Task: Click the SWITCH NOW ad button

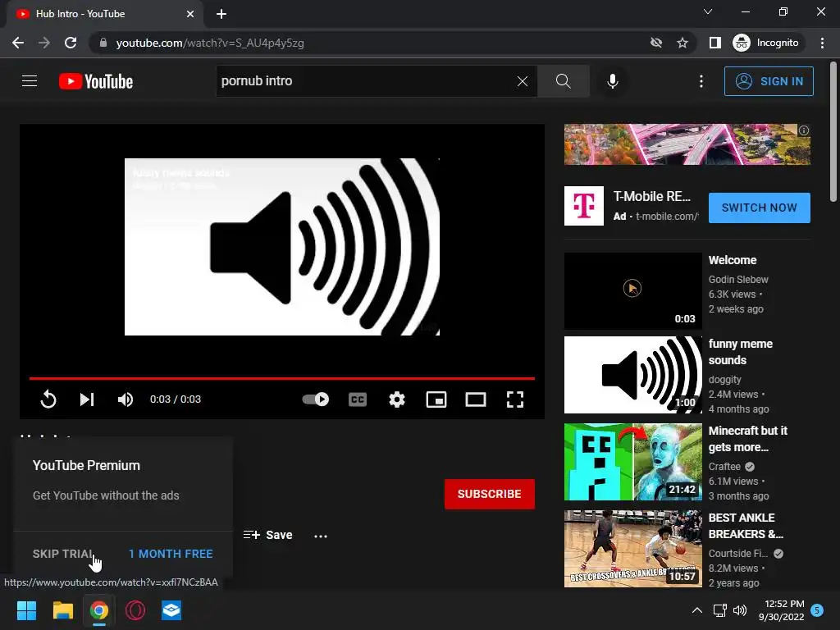Action: coord(759,208)
